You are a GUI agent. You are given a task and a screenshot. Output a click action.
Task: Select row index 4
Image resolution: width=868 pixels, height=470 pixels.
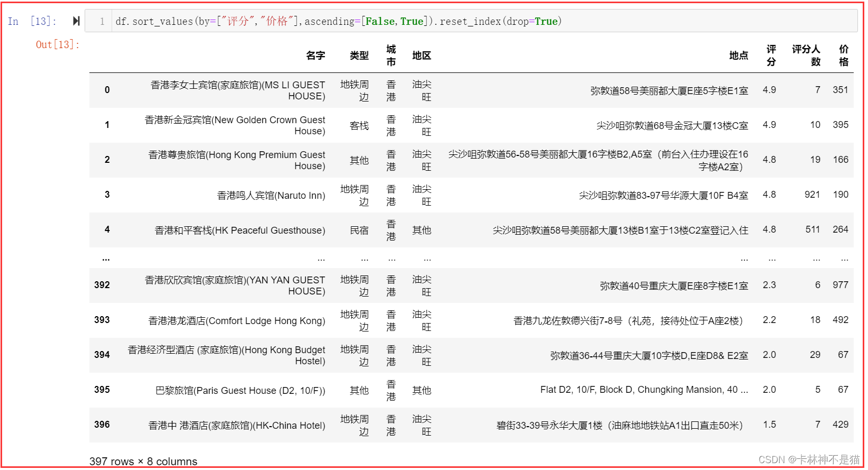tap(107, 229)
